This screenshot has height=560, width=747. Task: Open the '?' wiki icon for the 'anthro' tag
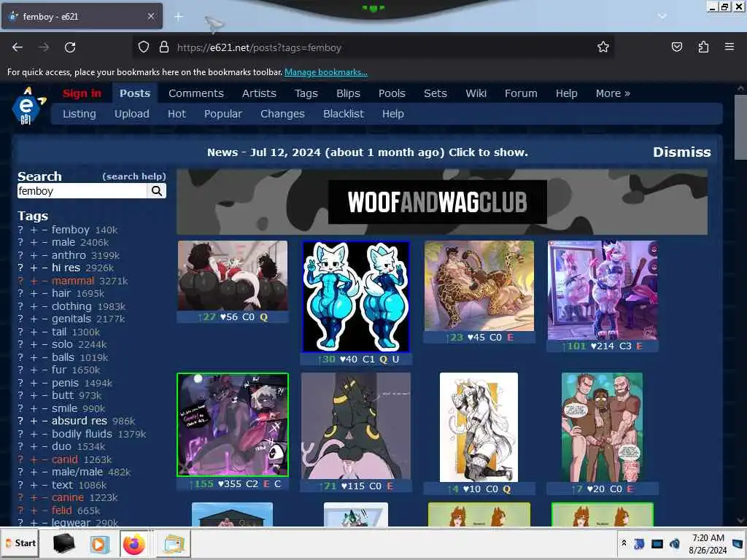[20, 255]
